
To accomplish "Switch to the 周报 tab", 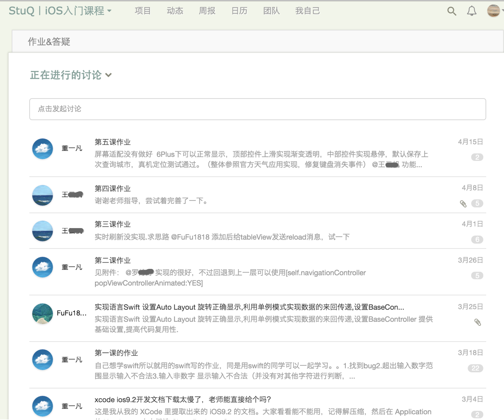I will 207,11.
